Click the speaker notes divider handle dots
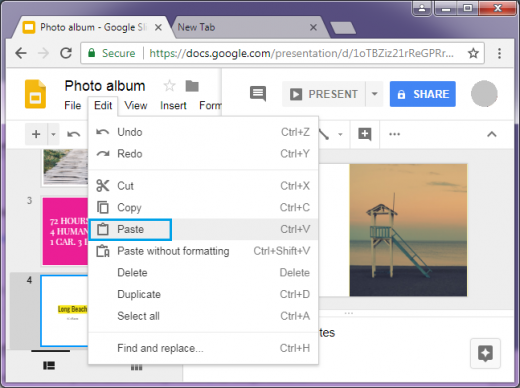This screenshot has height=388, width=520. pyautogui.click(x=349, y=313)
